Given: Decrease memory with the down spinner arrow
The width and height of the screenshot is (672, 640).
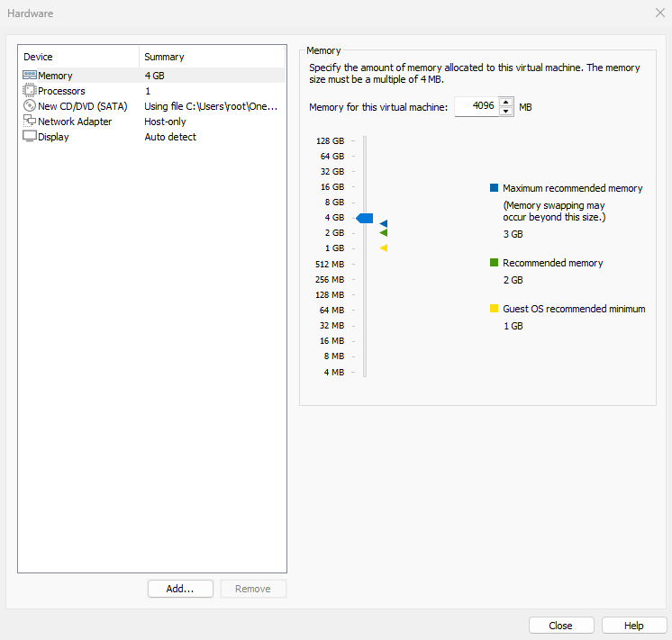Looking at the screenshot, I should (x=506, y=112).
